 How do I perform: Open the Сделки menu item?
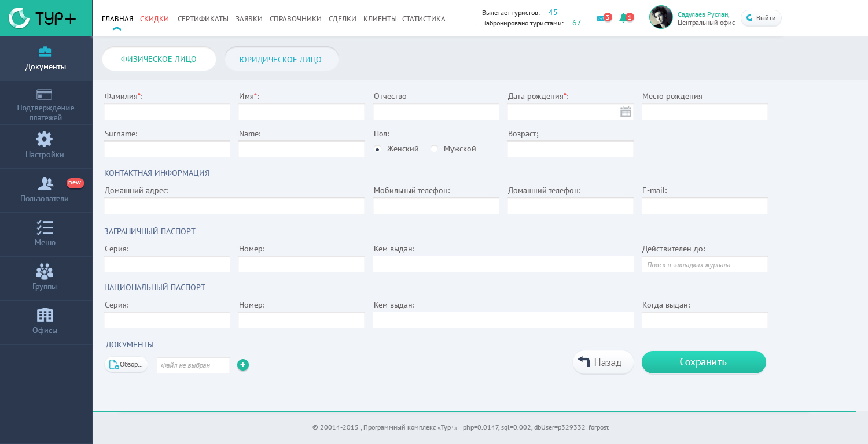(x=343, y=19)
